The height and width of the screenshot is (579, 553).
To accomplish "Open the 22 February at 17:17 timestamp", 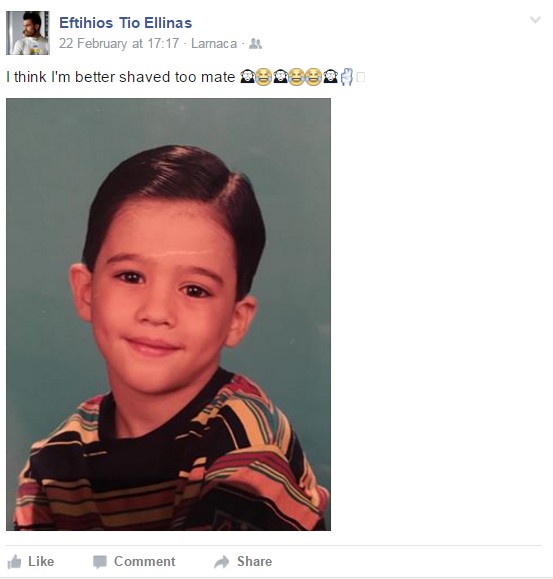I will coord(119,44).
